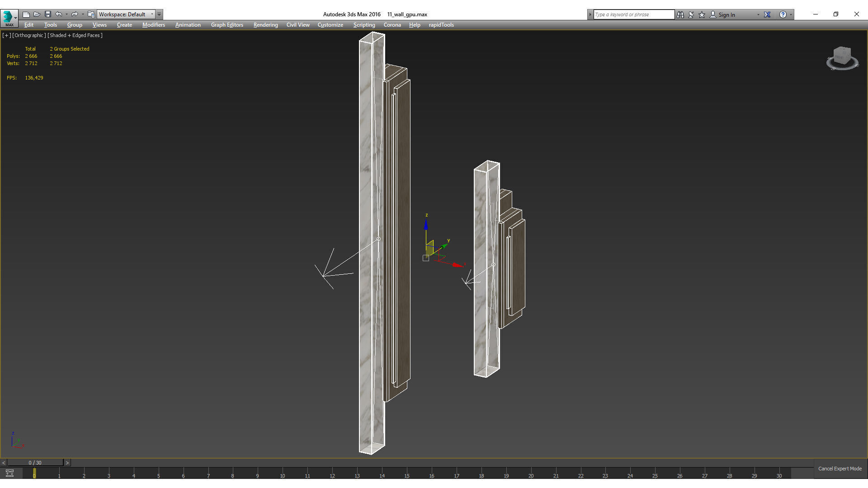Click the keyword search input field
Image resolution: width=868 pixels, height=488 pixels.
tap(634, 14)
